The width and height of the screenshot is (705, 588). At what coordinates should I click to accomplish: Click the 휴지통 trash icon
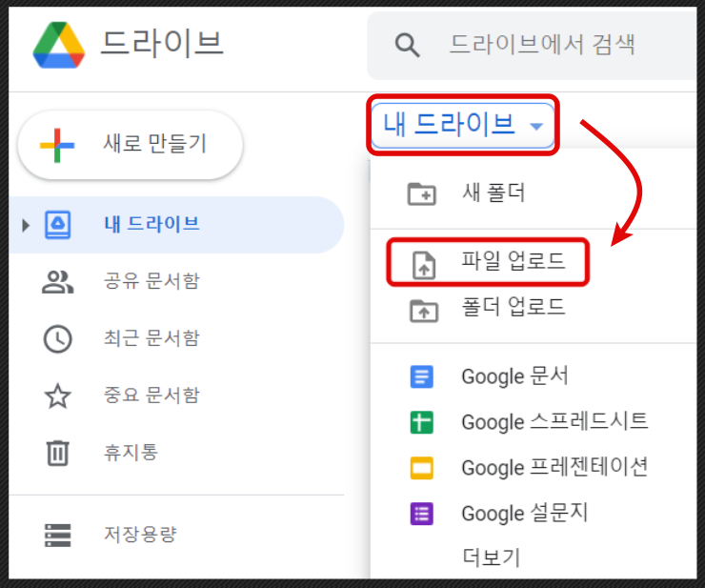click(x=57, y=453)
